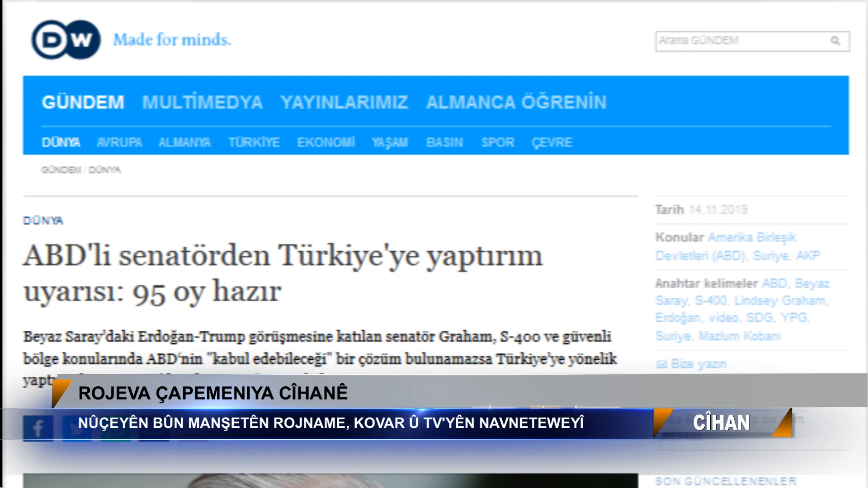Select the ALMANYA subsection tab
Screen dimensions: 868x488
(184, 142)
